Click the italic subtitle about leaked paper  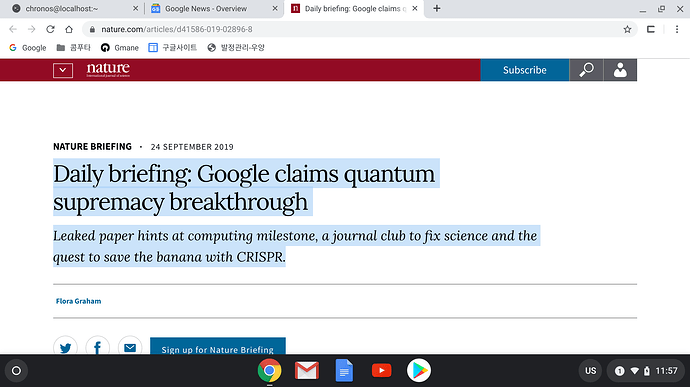click(295, 246)
